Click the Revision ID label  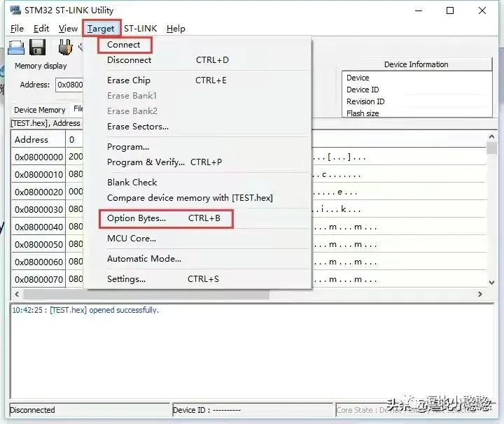click(365, 101)
